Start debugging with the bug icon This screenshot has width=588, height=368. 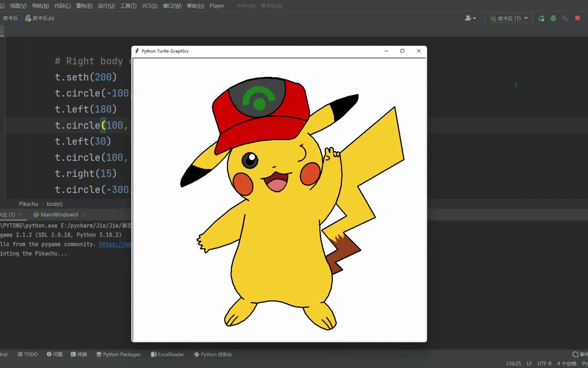point(553,18)
